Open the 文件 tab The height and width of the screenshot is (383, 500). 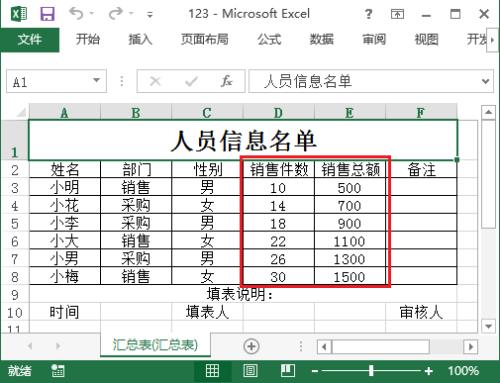30,40
